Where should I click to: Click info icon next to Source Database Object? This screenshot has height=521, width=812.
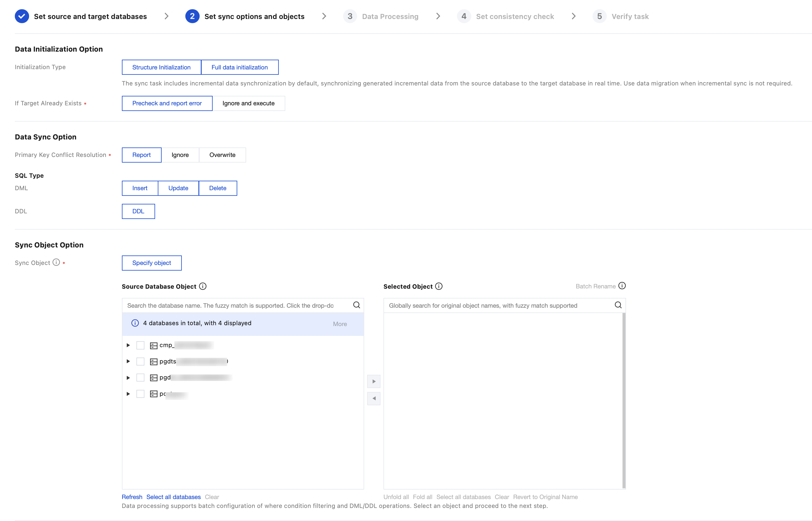(203, 286)
